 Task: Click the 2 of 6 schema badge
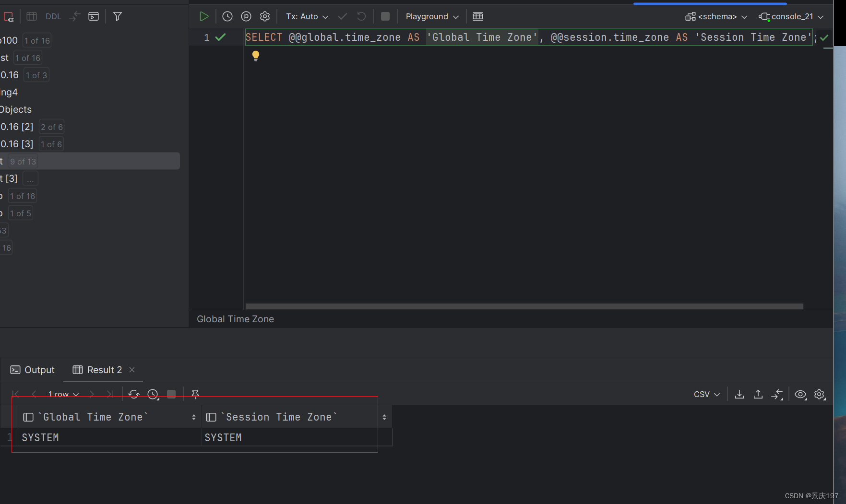52,127
